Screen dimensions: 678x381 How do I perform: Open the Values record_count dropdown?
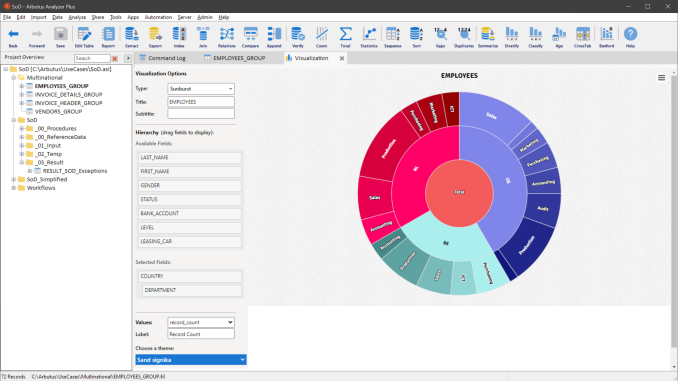pos(201,322)
